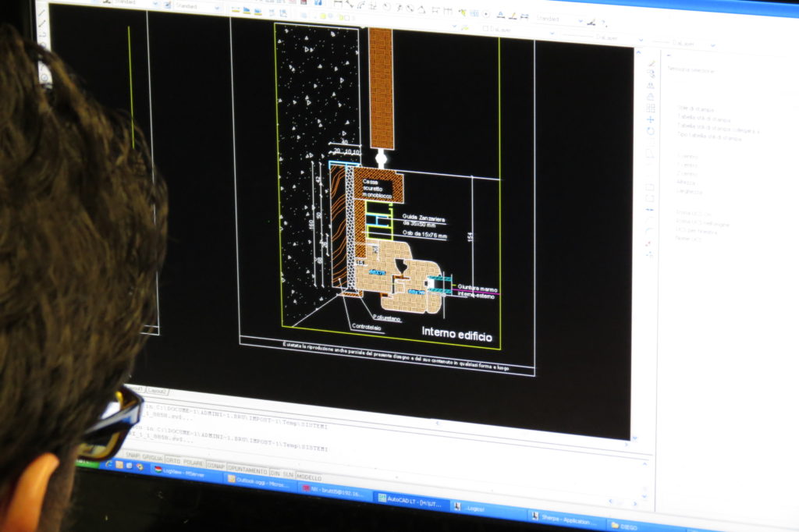Click the Aligned Dimension tool

point(350,4)
